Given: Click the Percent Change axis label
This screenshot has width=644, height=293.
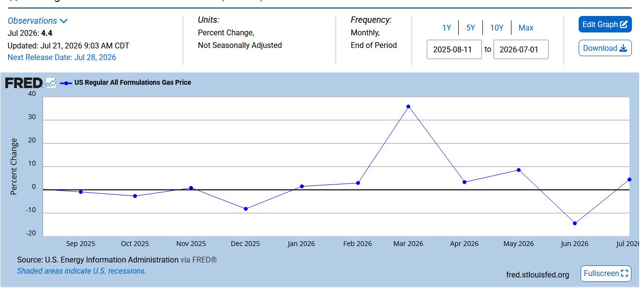Looking at the screenshot, I should [14, 167].
